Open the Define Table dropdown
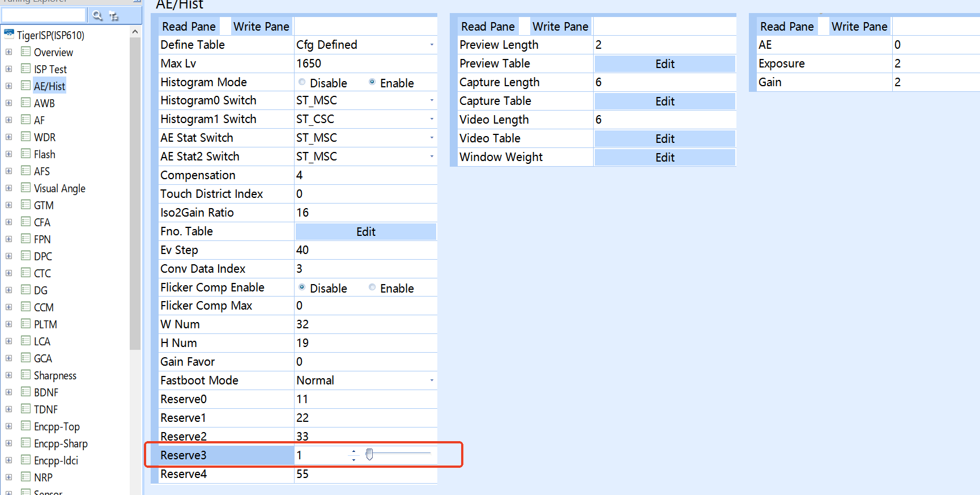Screen dimensions: 980x495 pos(432,45)
